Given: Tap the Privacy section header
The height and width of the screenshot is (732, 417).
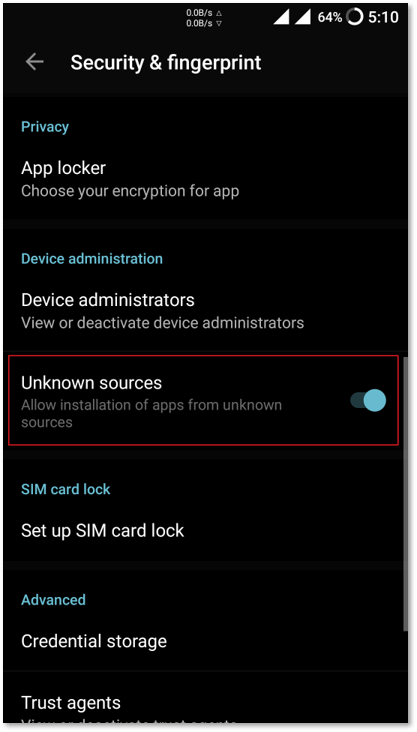Looking at the screenshot, I should [45, 127].
